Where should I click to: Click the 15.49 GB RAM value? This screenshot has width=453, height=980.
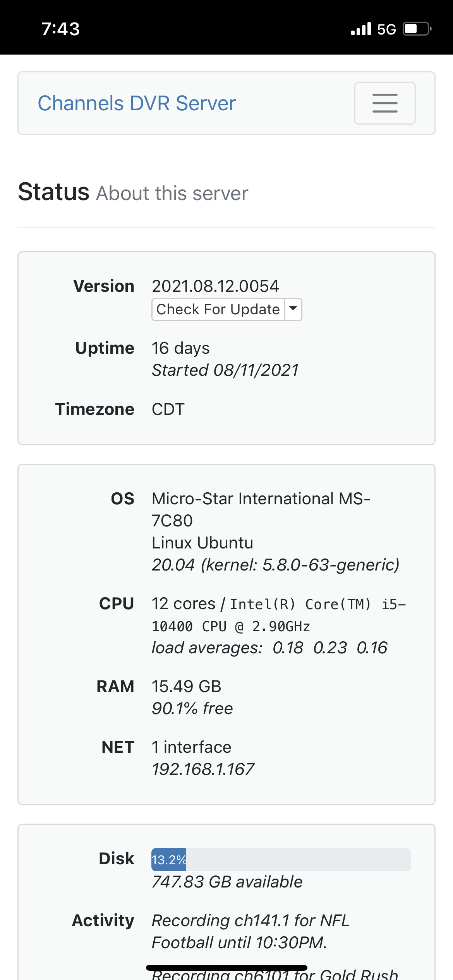pos(186,686)
